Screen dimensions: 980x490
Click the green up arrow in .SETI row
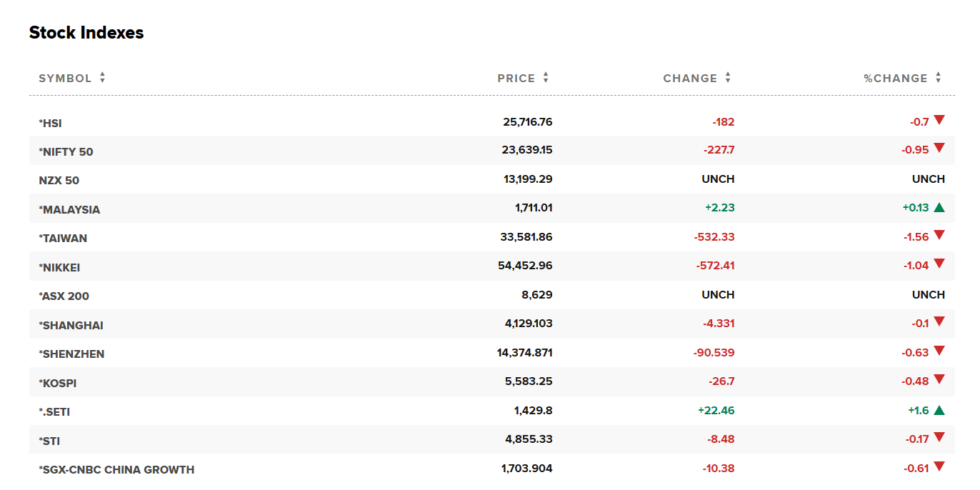(939, 410)
